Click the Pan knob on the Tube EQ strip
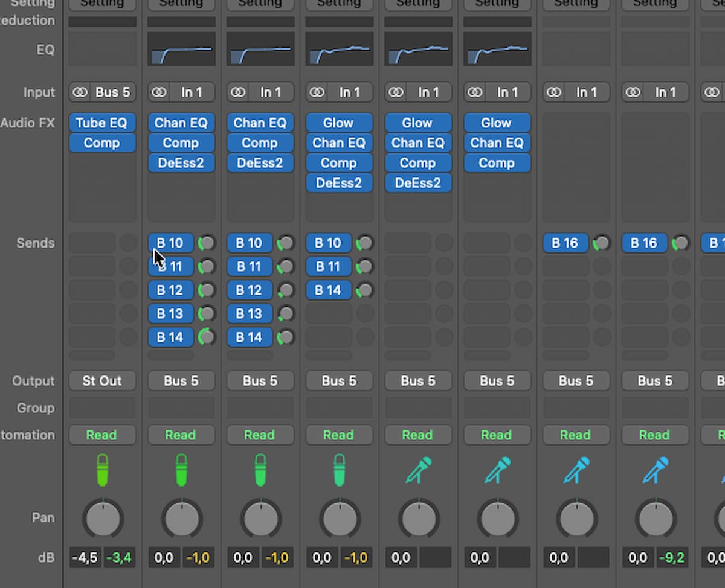The width and height of the screenshot is (725, 588). (x=103, y=519)
